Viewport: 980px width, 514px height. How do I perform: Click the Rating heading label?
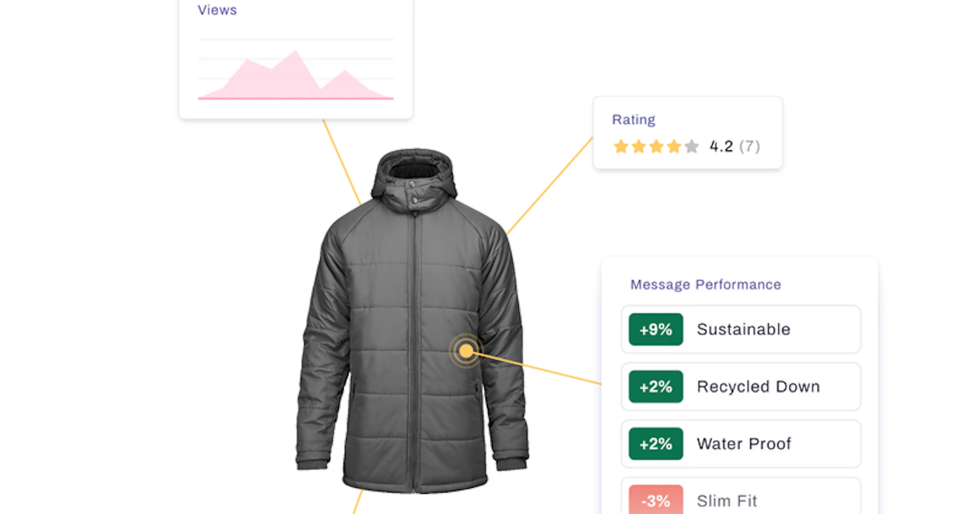tap(633, 120)
